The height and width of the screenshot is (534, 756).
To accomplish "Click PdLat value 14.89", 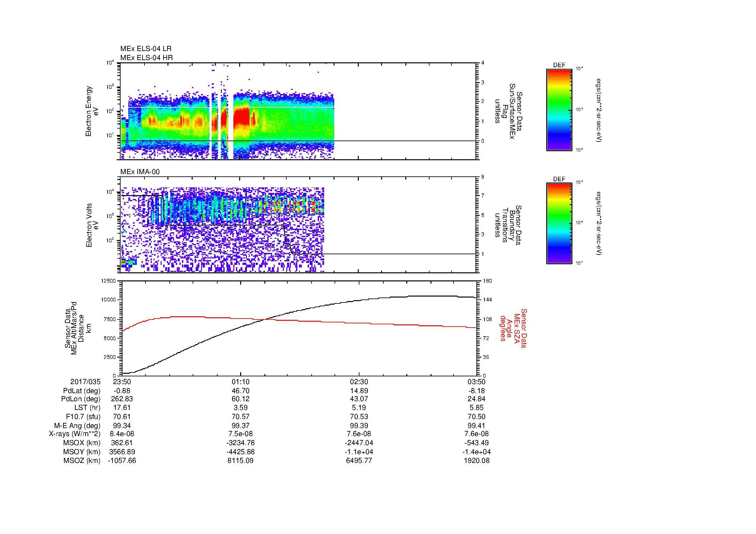I will point(359,391).
